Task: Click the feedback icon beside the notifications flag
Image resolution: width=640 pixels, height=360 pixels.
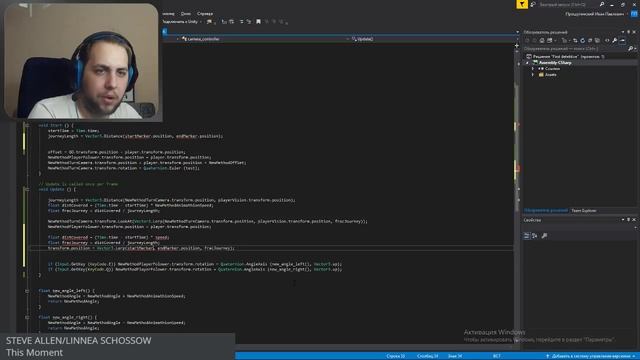Action: (x=533, y=4)
